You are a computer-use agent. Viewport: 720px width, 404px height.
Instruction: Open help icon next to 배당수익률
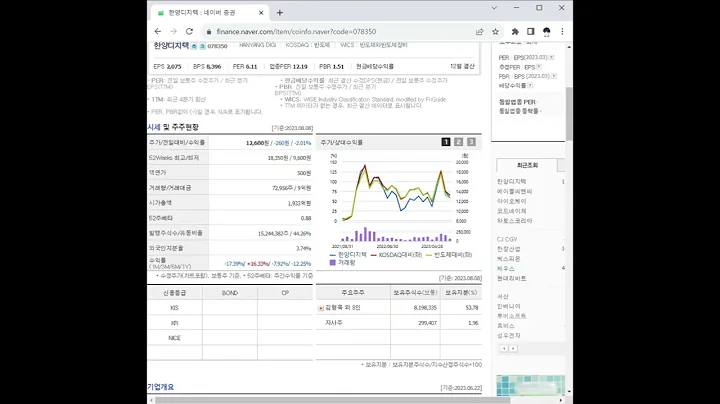530,85
